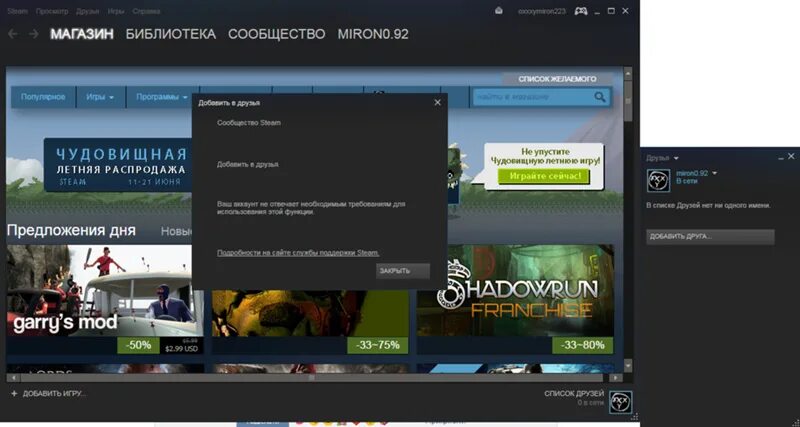Expand the 'Игры' store dropdown
The image size is (800, 427).
(100, 97)
